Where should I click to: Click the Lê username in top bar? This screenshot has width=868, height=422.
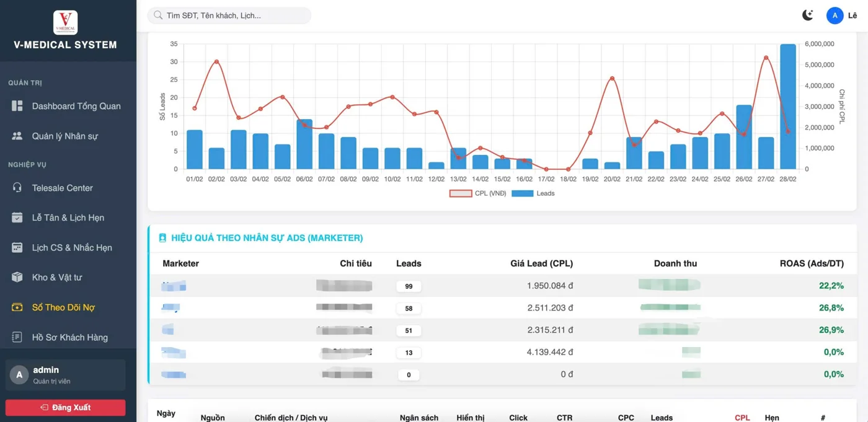[852, 15]
